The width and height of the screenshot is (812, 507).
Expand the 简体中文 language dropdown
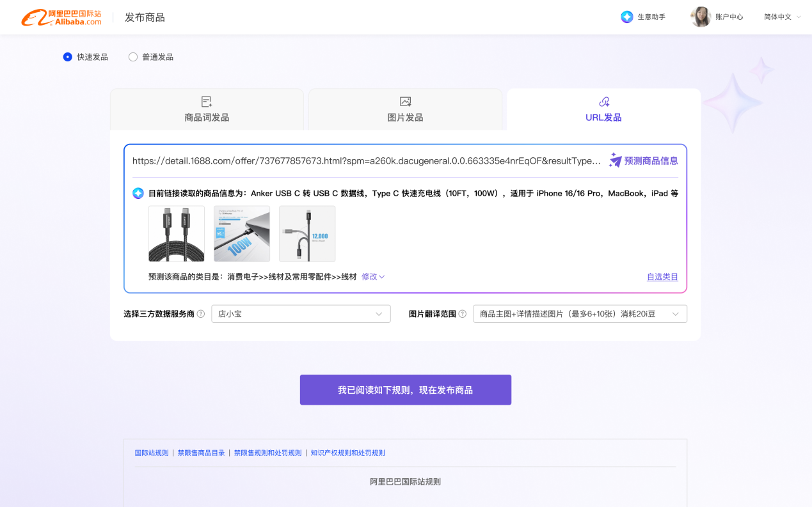pos(783,17)
